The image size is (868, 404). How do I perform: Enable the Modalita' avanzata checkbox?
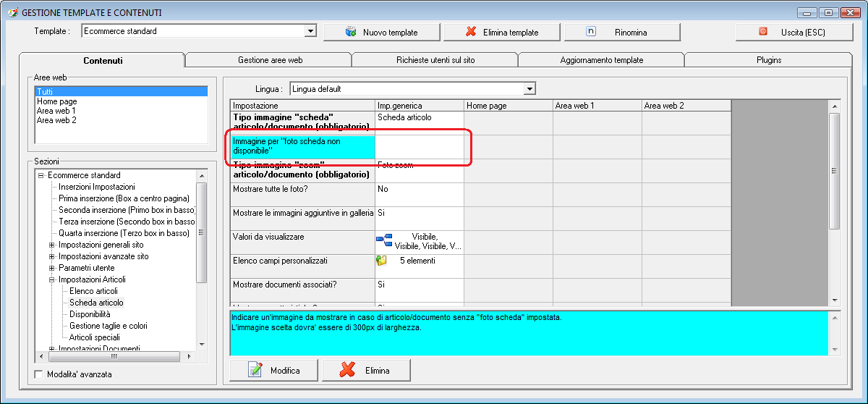[x=38, y=374]
